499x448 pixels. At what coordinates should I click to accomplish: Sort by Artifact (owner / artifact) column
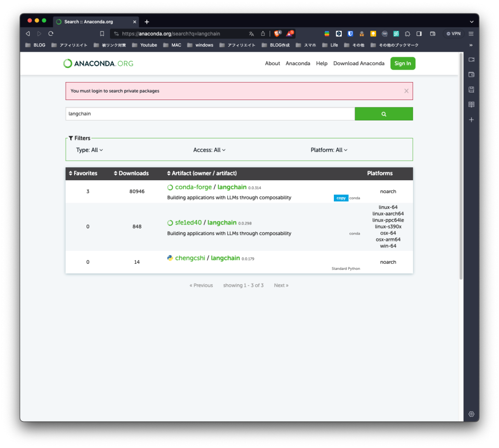click(x=202, y=173)
